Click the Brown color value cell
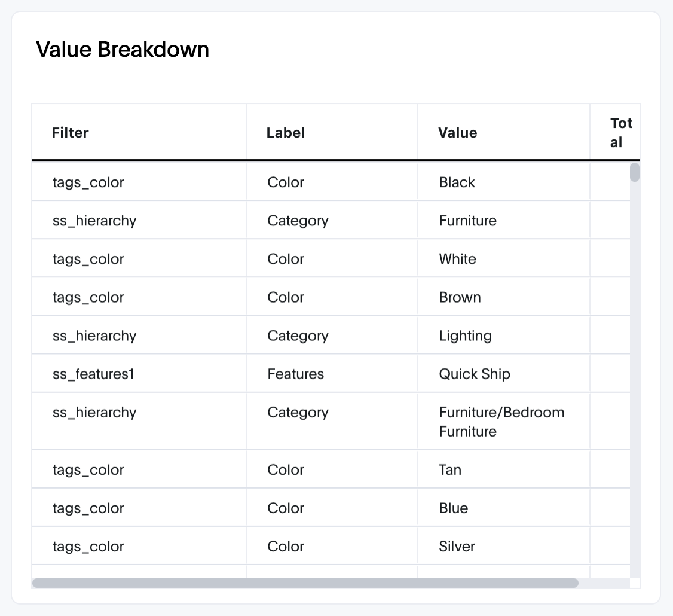Viewport: 673px width, 616px height. coord(503,297)
